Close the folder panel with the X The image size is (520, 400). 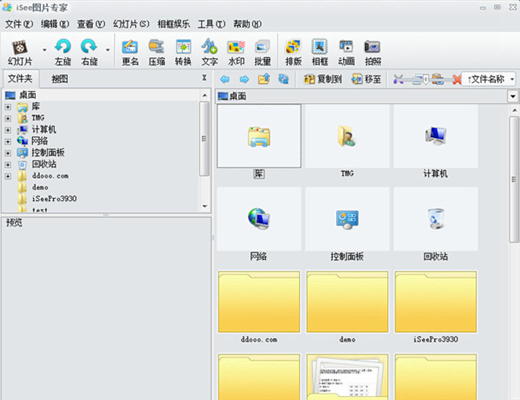(204, 78)
